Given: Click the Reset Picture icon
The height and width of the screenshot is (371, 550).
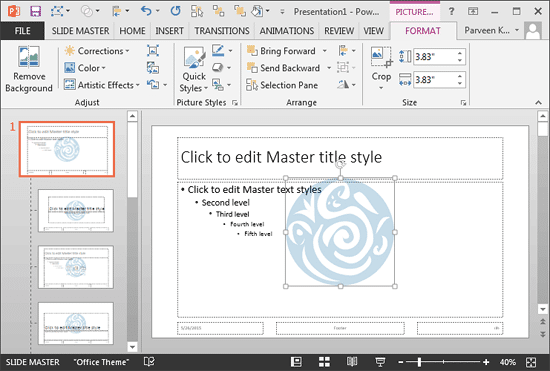Looking at the screenshot, I should click(x=153, y=85).
